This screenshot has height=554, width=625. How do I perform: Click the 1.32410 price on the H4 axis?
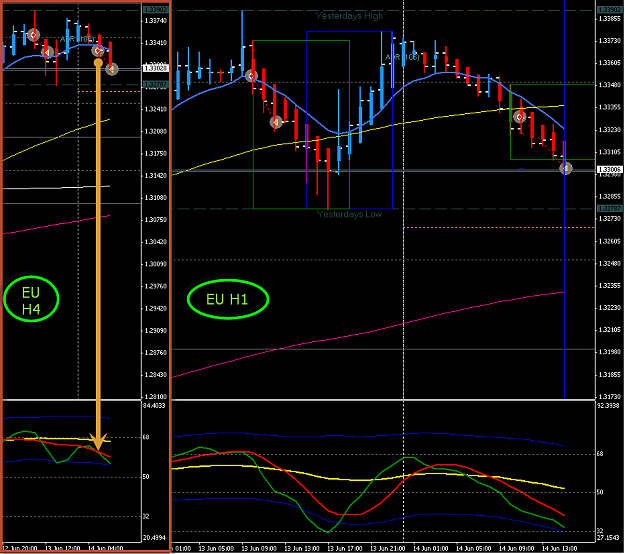pos(156,109)
